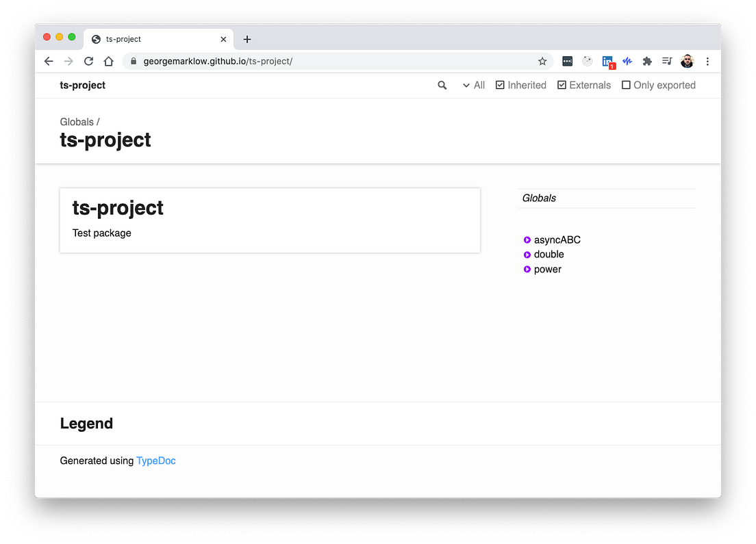Open the All visibility filter dropdown
The height and width of the screenshot is (544, 756).
tap(473, 85)
